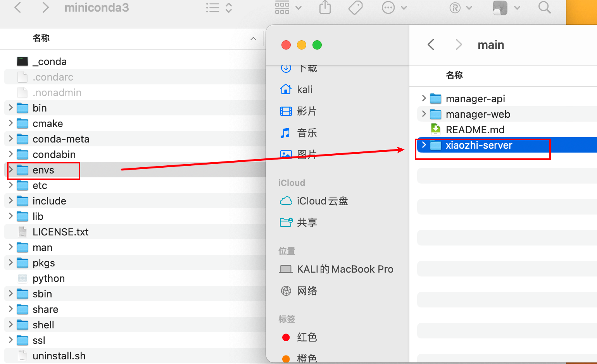597x364 pixels.
Task: Select the pkgs folder icon
Action: point(22,263)
